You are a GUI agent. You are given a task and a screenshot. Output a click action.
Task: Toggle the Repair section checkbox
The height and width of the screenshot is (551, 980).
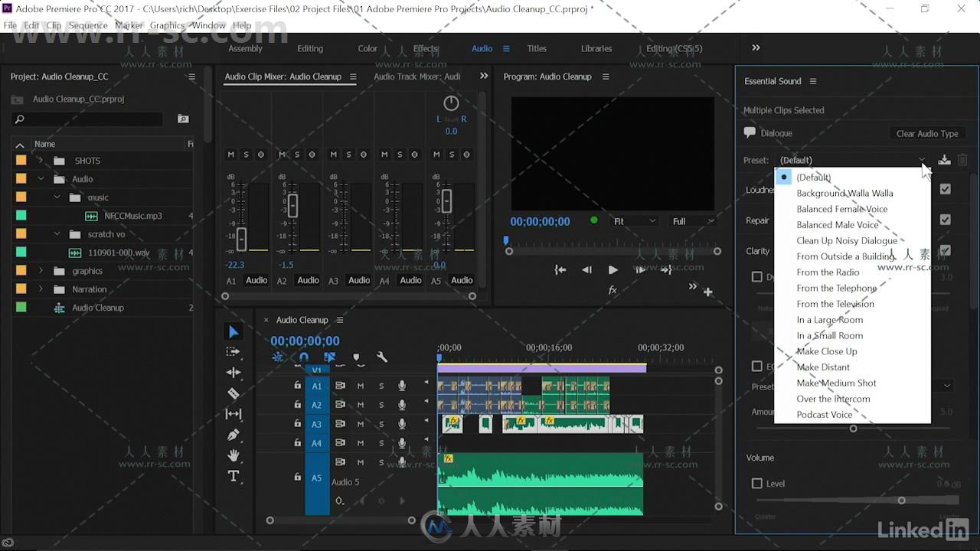pos(946,220)
